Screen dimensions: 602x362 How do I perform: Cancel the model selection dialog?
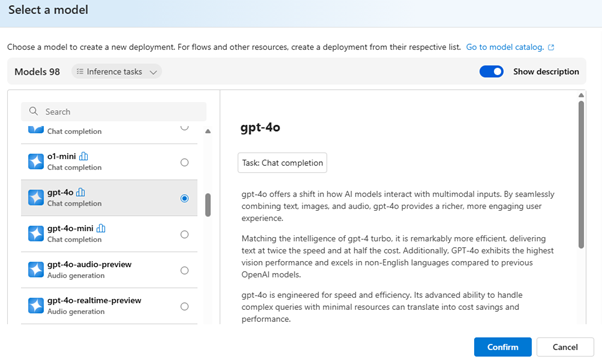[565, 347]
